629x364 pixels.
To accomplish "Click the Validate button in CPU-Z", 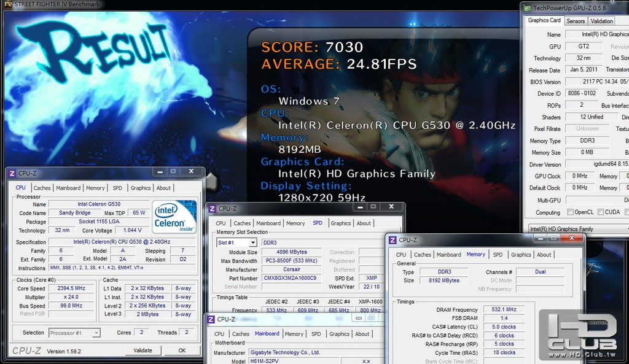I will (143, 350).
